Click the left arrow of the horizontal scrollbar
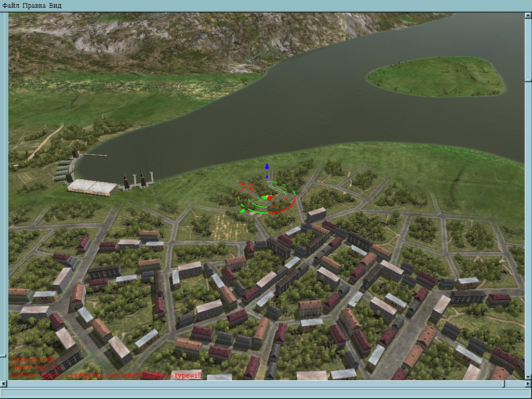Viewport: 532px width, 399px height. [x=3, y=384]
